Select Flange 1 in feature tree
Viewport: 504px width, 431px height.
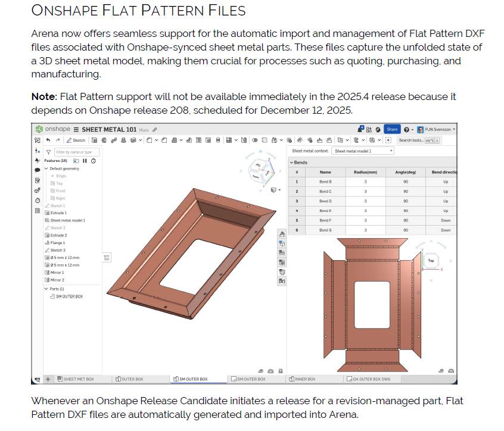(55, 243)
